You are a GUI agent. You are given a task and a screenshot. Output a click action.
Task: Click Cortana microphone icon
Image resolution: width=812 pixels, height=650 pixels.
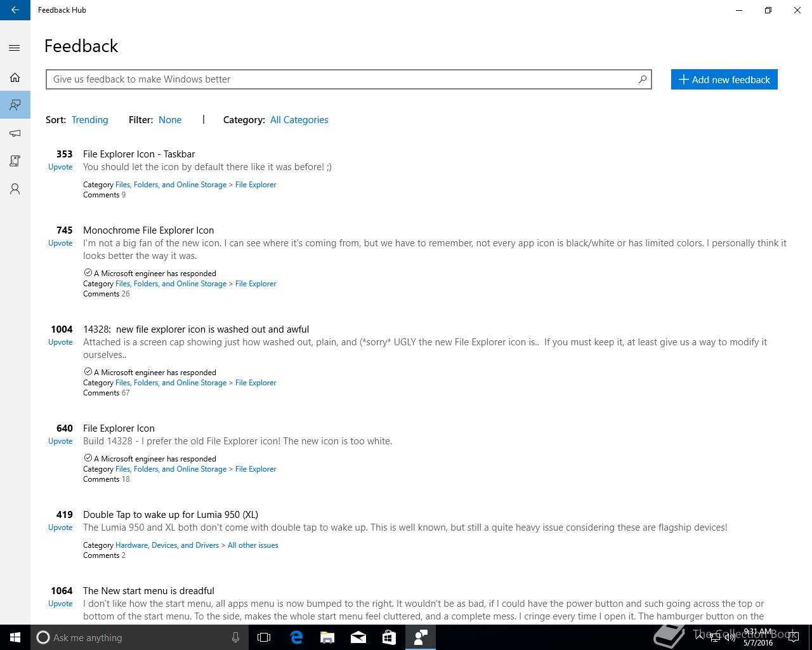[235, 637]
